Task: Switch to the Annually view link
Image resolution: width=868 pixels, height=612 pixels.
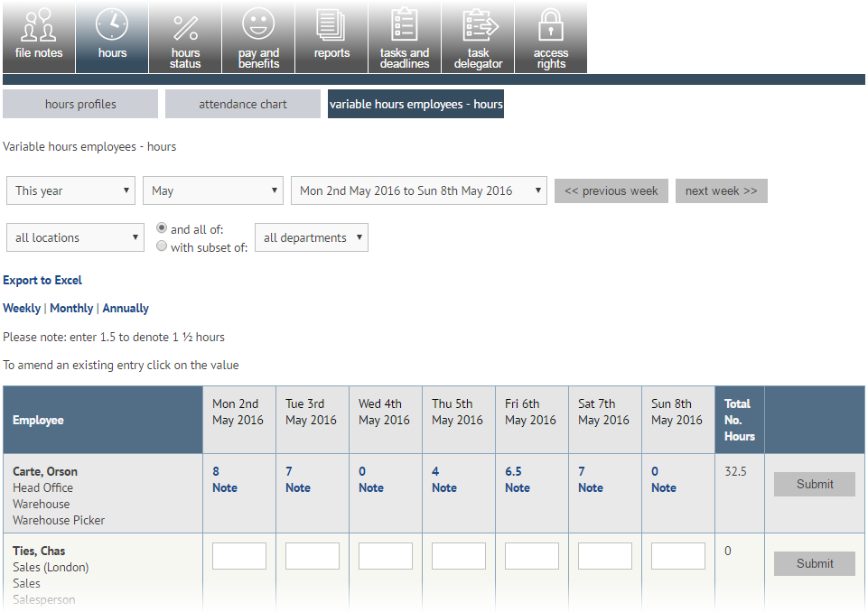Action: tap(126, 308)
